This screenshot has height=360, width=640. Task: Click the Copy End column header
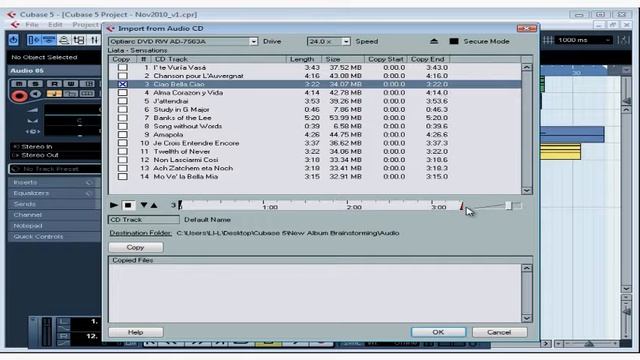tap(428, 59)
